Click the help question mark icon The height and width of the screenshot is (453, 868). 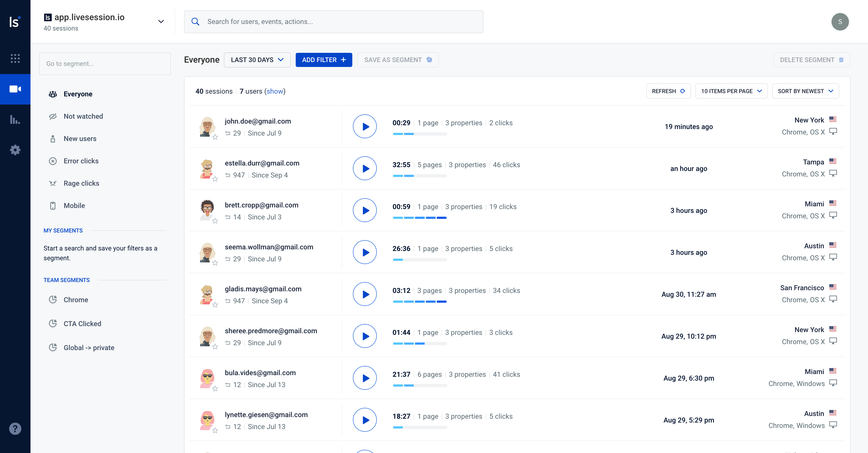point(15,428)
